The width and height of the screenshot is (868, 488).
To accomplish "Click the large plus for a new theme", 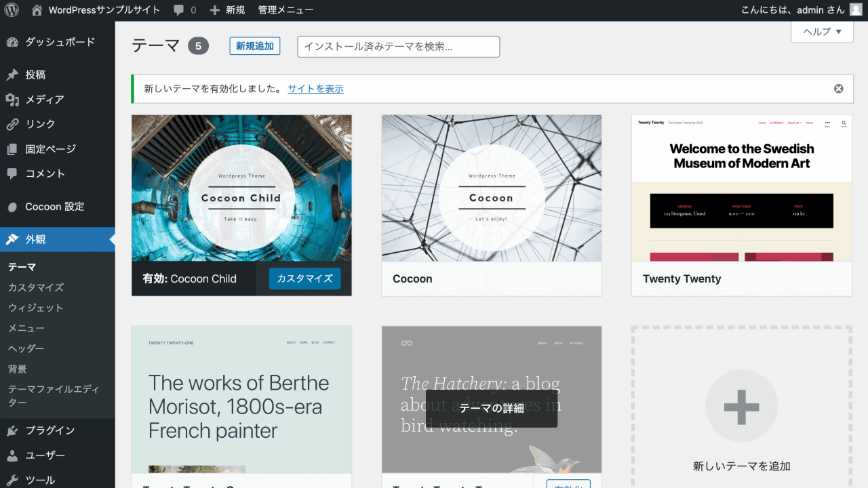I will pos(741,407).
